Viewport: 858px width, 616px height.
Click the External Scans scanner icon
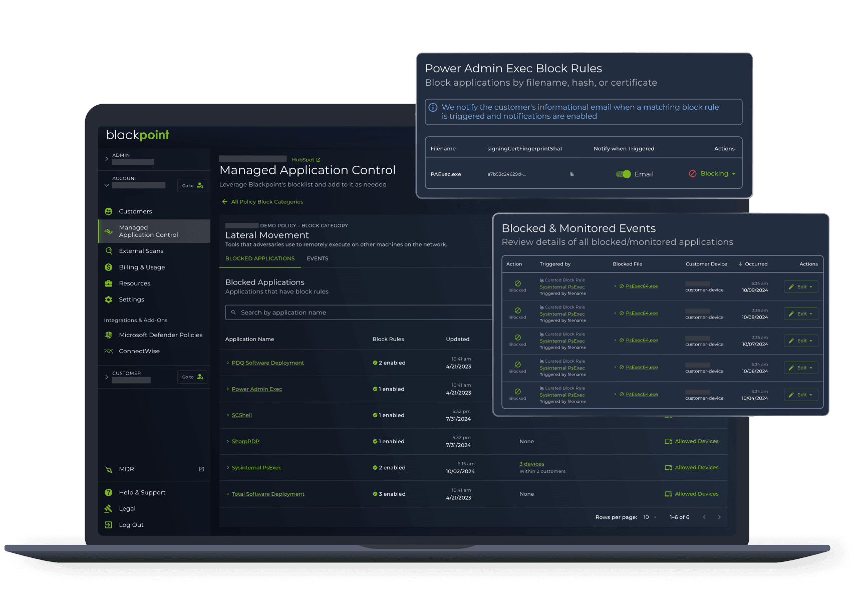109,250
